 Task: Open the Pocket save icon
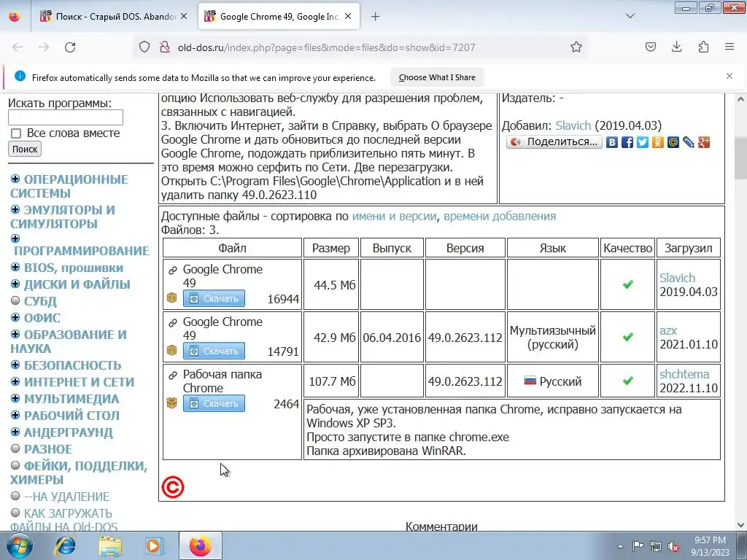[x=651, y=47]
